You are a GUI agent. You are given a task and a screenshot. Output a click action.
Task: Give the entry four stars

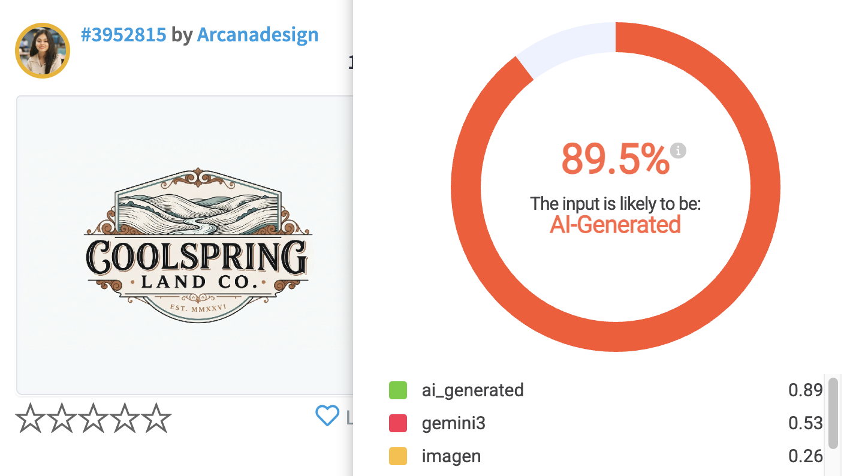[x=125, y=418]
